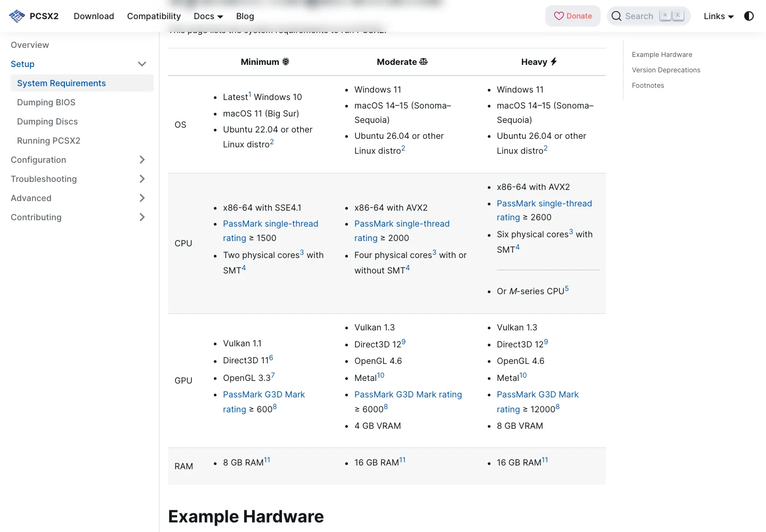Expand the Troubleshooting section chevron

click(142, 179)
